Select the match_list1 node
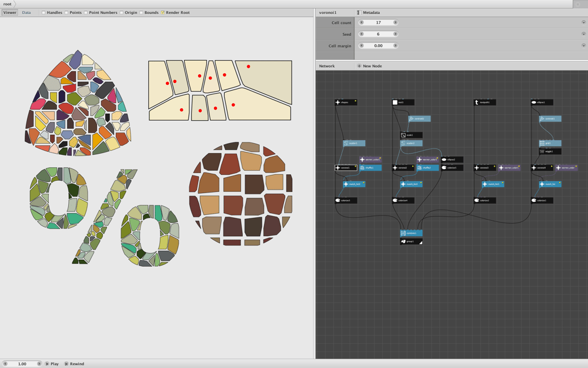This screenshot has height=368, width=588. [493, 184]
